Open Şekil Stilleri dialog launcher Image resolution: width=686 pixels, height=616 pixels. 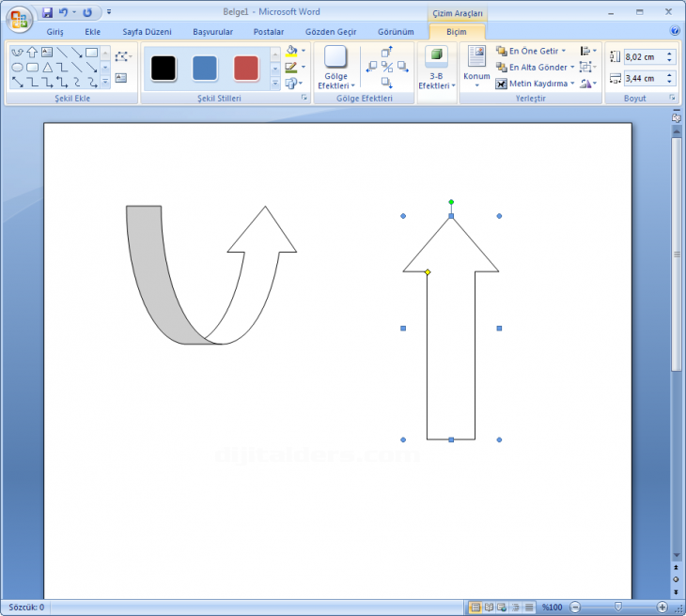point(304,98)
